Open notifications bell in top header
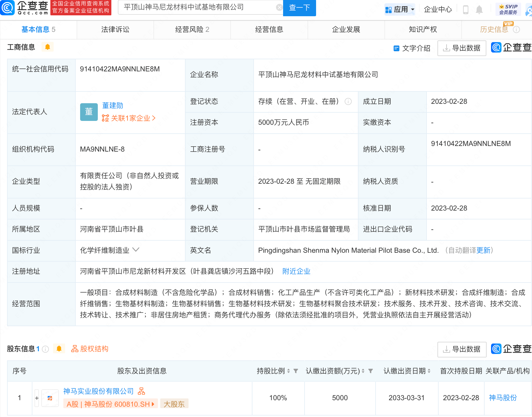Viewport: 532px width, 417px height. [x=479, y=10]
